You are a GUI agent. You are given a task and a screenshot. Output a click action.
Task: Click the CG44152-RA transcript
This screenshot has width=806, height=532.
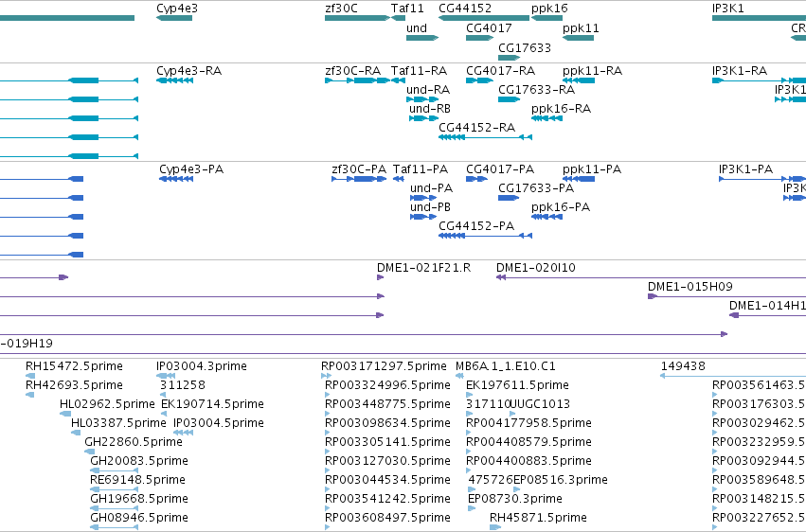(485, 137)
